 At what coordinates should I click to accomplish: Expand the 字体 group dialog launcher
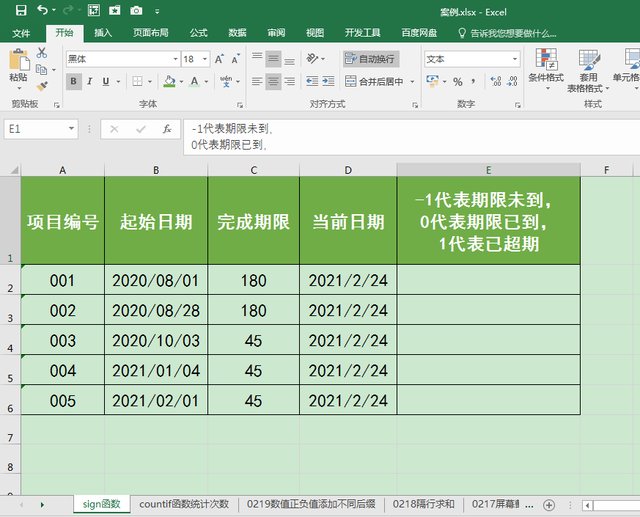click(240, 105)
